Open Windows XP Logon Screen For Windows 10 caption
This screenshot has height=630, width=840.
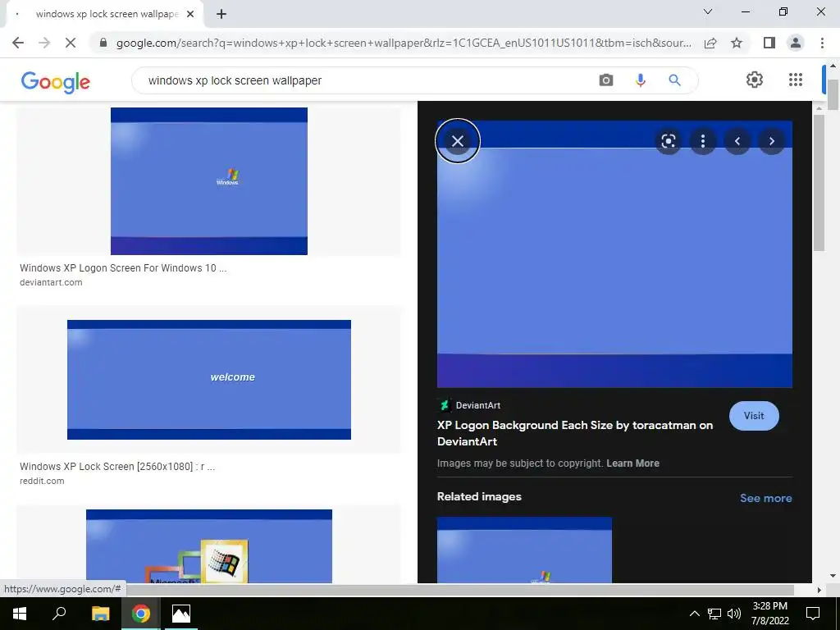(x=123, y=268)
